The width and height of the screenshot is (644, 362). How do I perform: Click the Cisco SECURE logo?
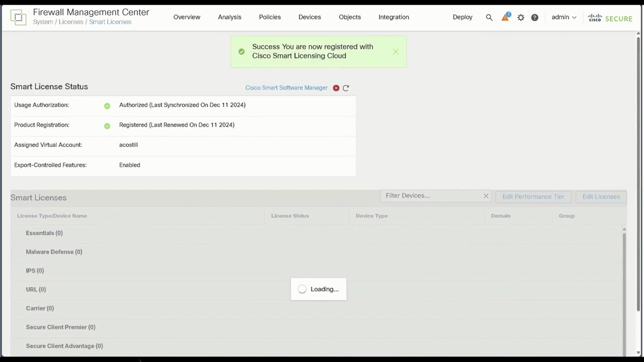coord(610,18)
